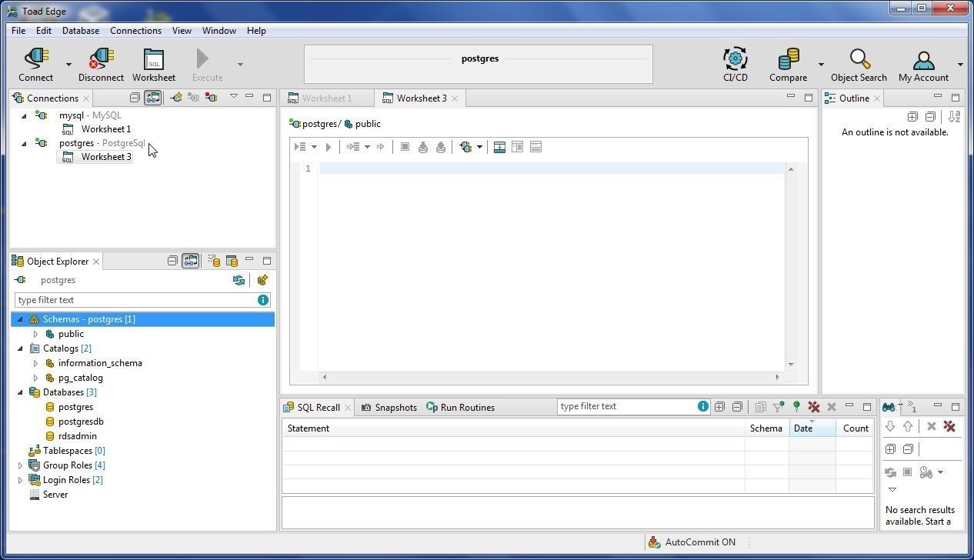Open the Execute dropdown arrow in main toolbar

point(240,65)
